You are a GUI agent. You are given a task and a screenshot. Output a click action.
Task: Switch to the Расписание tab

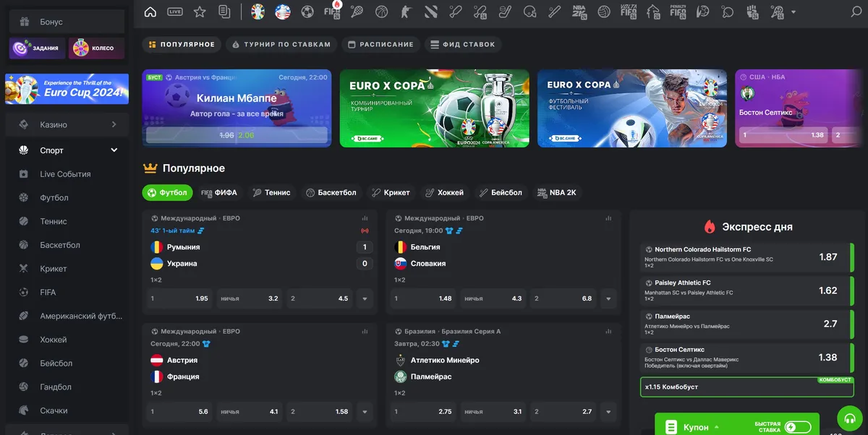coord(381,44)
